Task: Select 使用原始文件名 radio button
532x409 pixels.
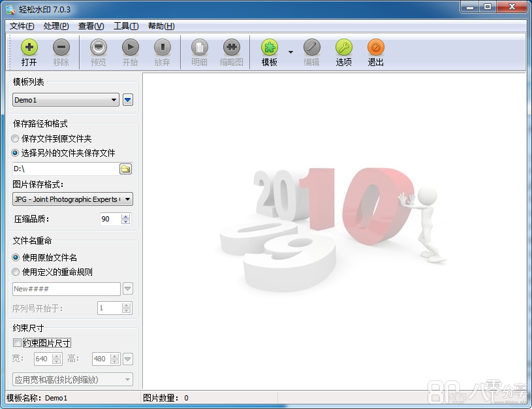Action: pyautogui.click(x=15, y=257)
